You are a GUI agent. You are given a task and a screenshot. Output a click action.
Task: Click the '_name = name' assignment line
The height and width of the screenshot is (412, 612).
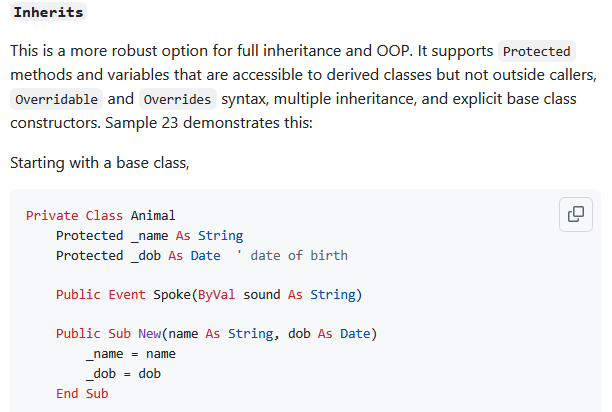[x=115, y=353]
